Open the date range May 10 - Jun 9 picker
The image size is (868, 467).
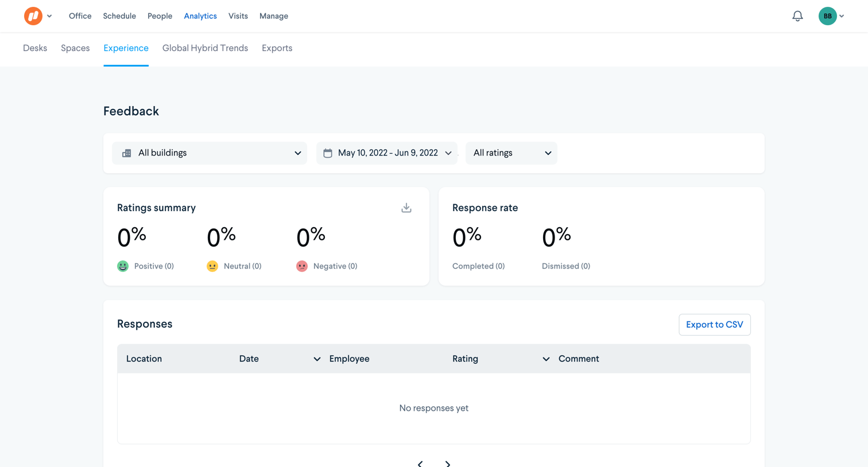click(x=387, y=153)
